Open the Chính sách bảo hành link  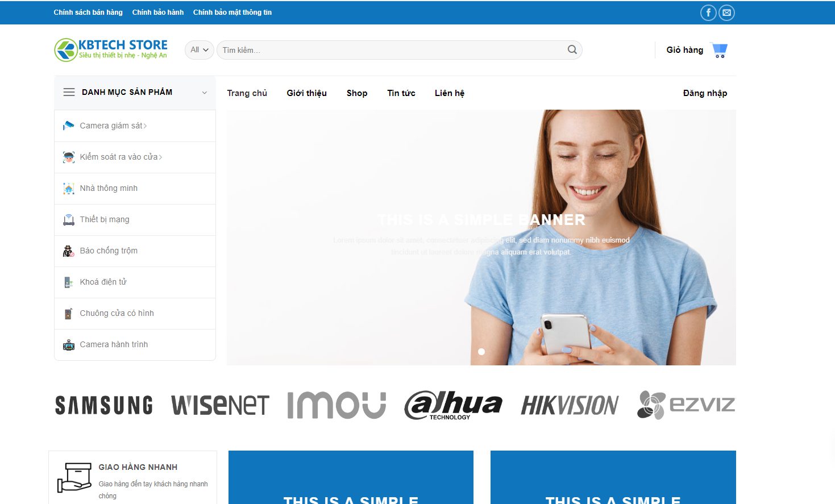pyautogui.click(x=157, y=13)
